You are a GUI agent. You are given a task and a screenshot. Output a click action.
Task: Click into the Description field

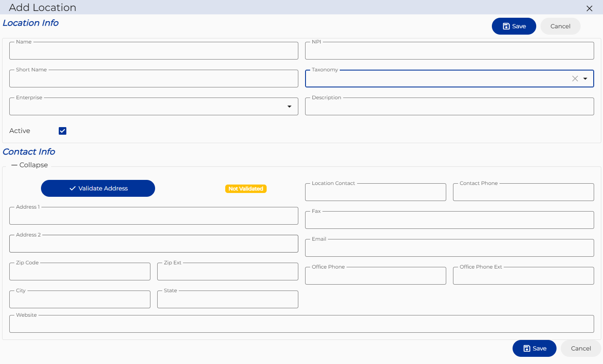tap(450, 106)
